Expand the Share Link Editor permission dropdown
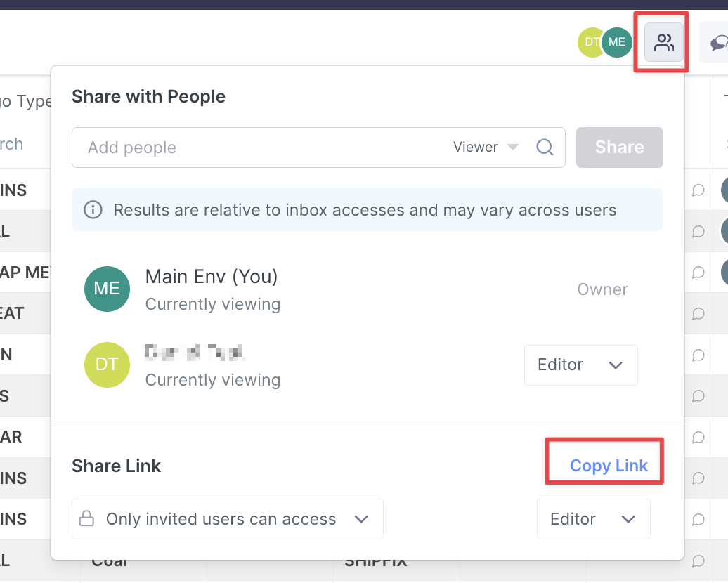Screen dimensions: 728x583 pyautogui.click(x=593, y=519)
